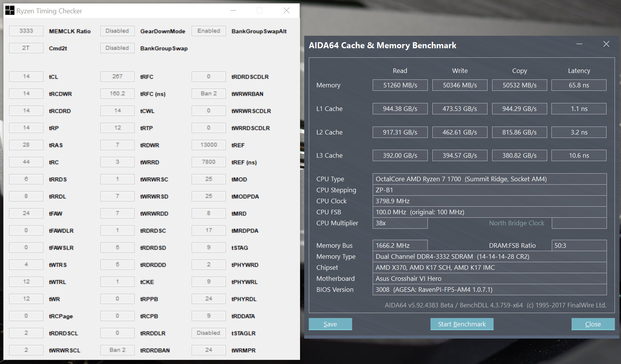Click the tREF (ns) field showing 7800

coord(209,162)
